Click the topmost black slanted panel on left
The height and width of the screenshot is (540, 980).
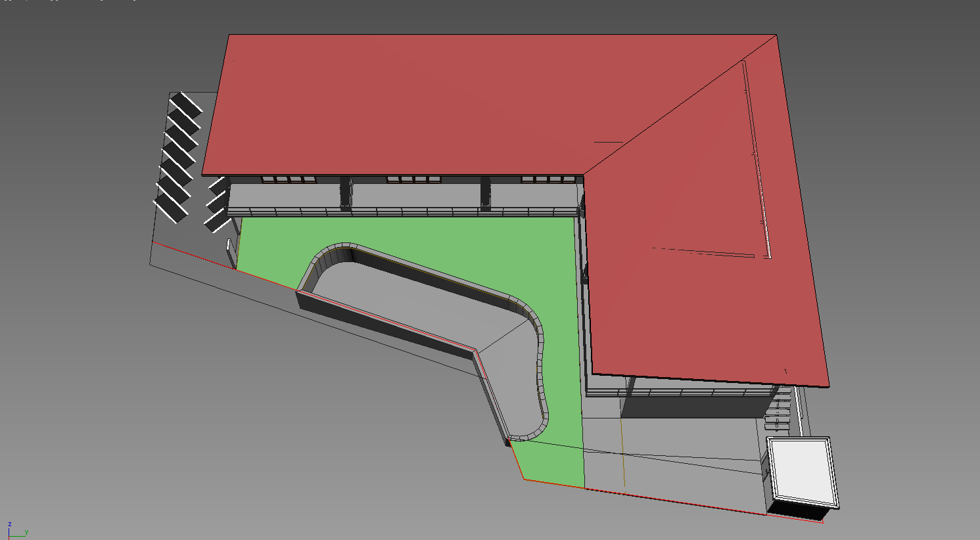coord(187,104)
